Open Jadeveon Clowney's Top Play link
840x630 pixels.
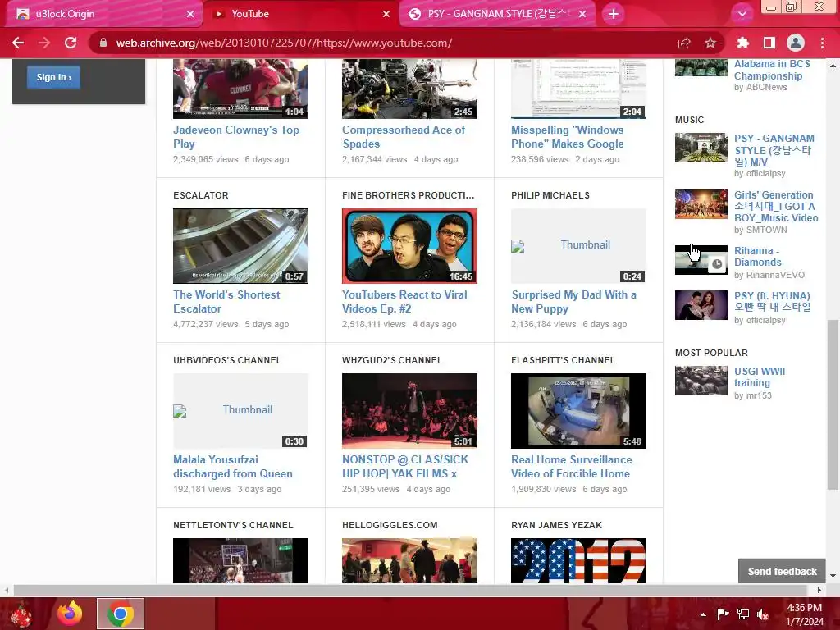pos(235,137)
